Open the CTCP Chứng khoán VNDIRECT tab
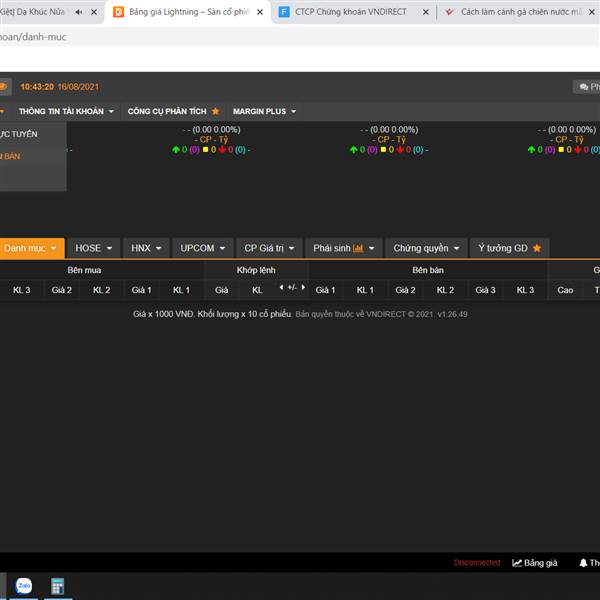600x600 pixels. coord(350,12)
